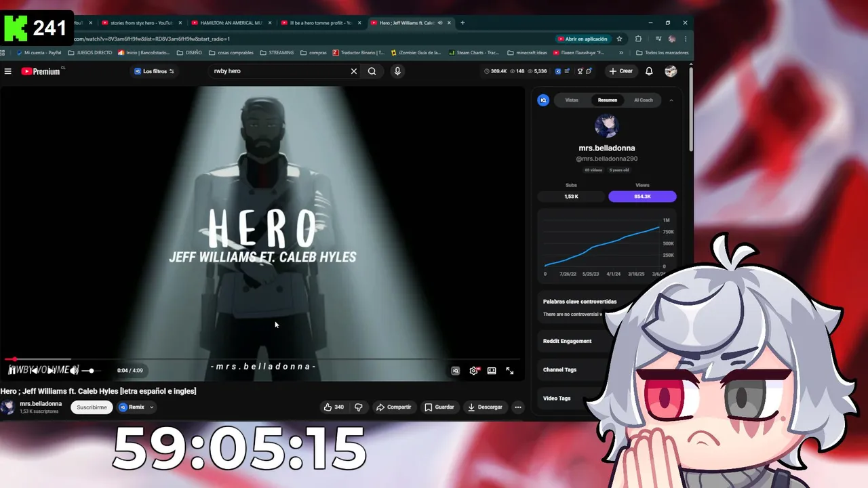Viewport: 868px width, 488px height.
Task: Dislike the video
Action: [x=359, y=407]
